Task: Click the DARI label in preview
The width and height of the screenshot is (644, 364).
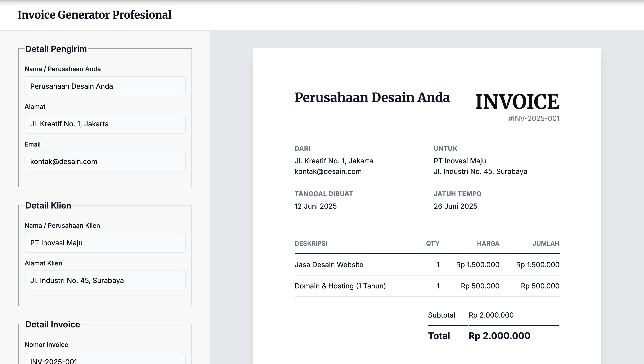Action: tap(302, 148)
